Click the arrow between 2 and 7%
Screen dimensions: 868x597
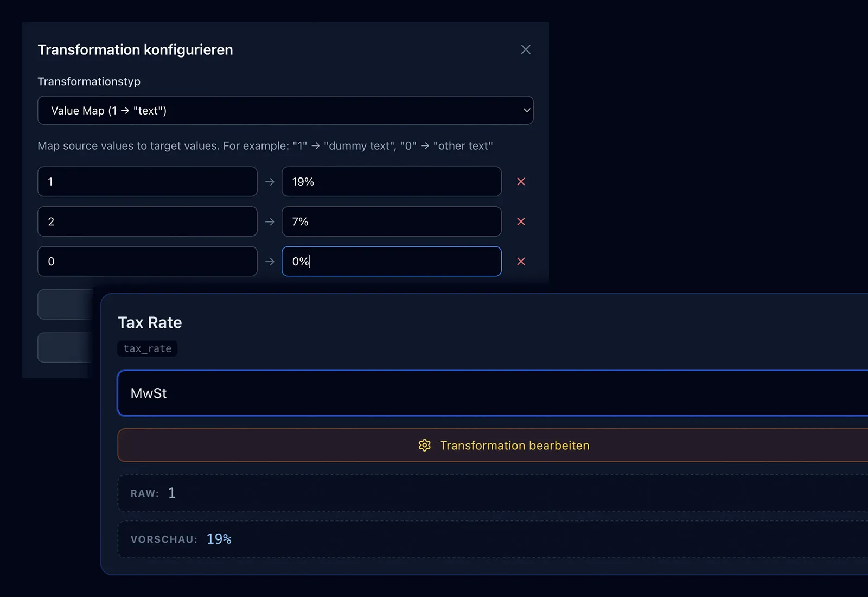(270, 221)
